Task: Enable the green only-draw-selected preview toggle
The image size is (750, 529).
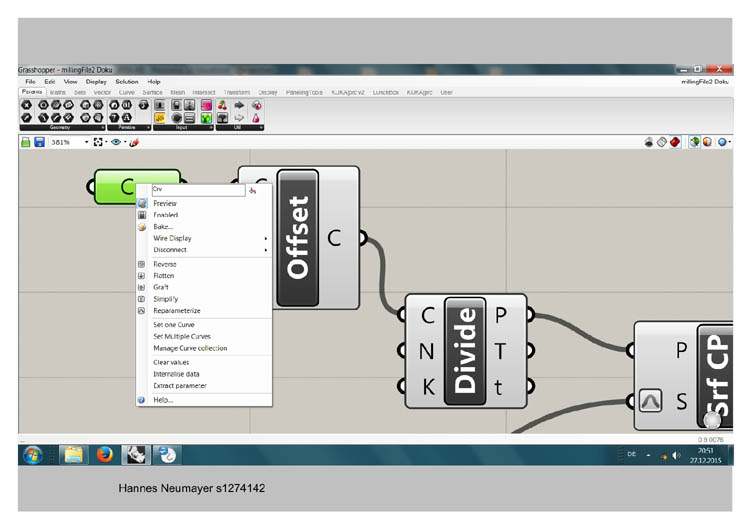Action: click(x=694, y=142)
